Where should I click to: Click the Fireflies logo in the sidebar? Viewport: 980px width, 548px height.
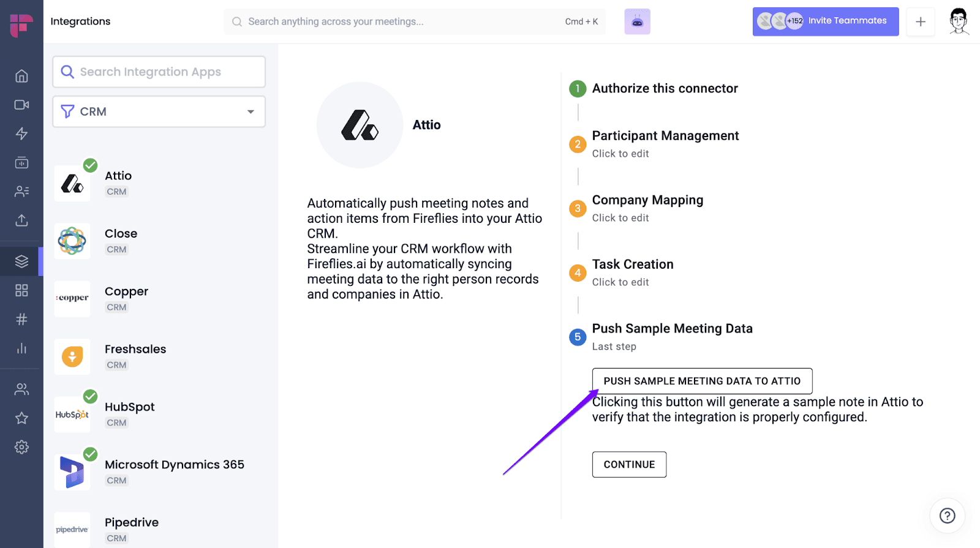tap(21, 25)
